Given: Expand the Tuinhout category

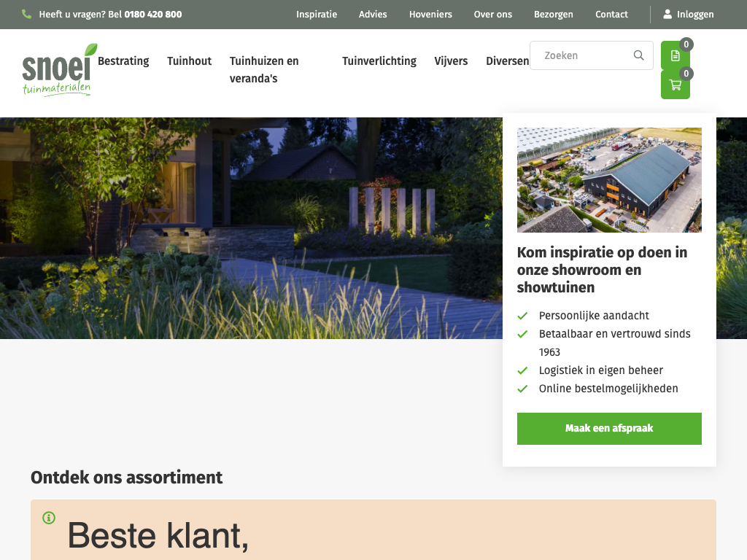Looking at the screenshot, I should pyautogui.click(x=189, y=61).
